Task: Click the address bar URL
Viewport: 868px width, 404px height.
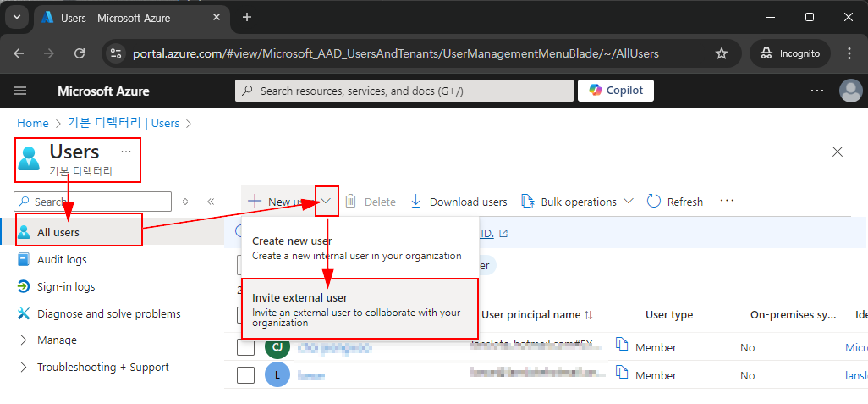Action: point(396,53)
